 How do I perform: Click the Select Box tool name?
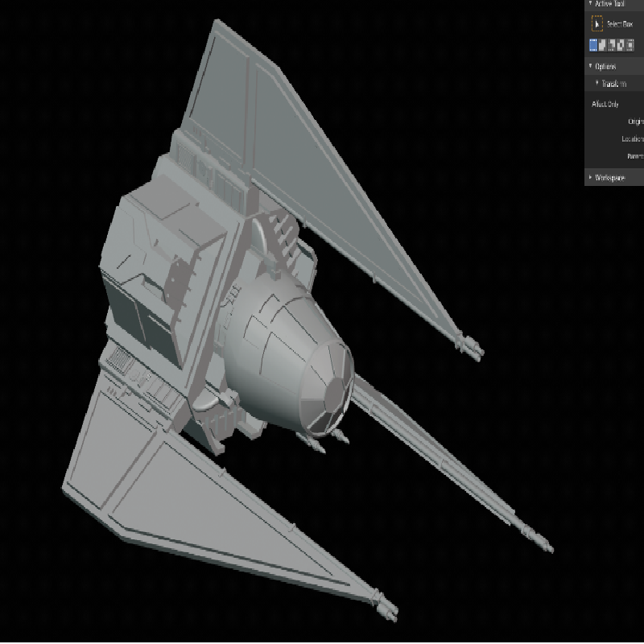pyautogui.click(x=620, y=24)
